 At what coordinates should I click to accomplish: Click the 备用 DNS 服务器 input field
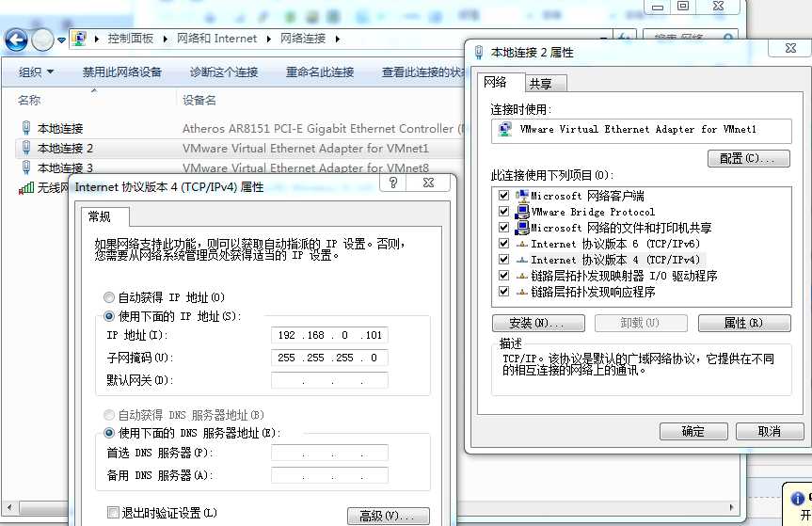point(329,475)
